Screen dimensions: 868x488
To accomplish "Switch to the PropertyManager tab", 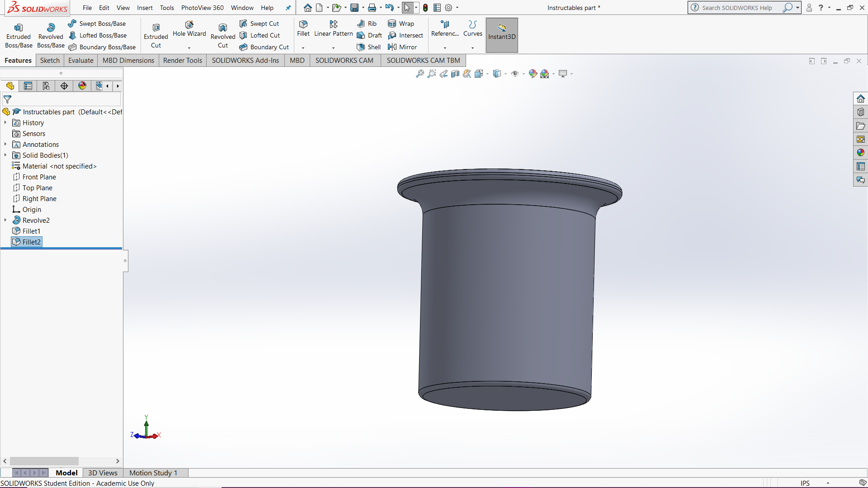I will (x=28, y=86).
